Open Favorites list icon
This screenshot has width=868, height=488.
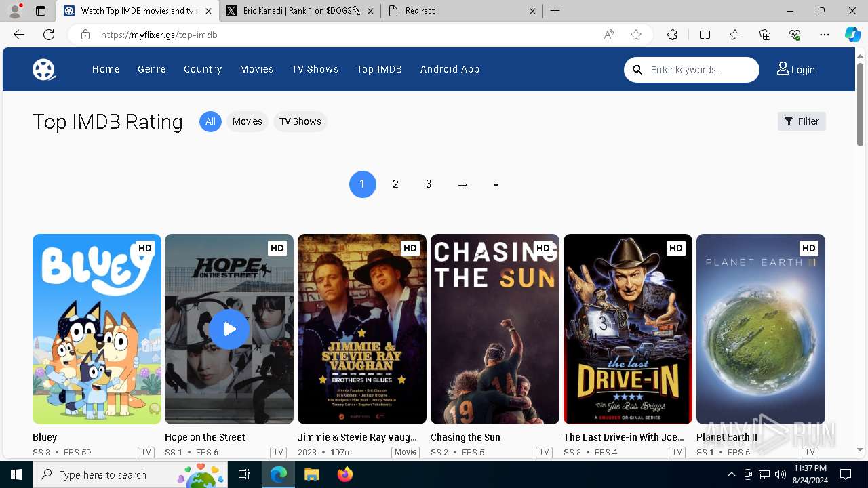tap(735, 35)
